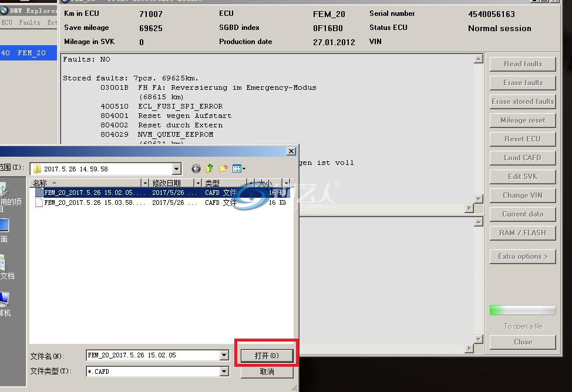Open the view menu icon in dialog

click(x=237, y=168)
